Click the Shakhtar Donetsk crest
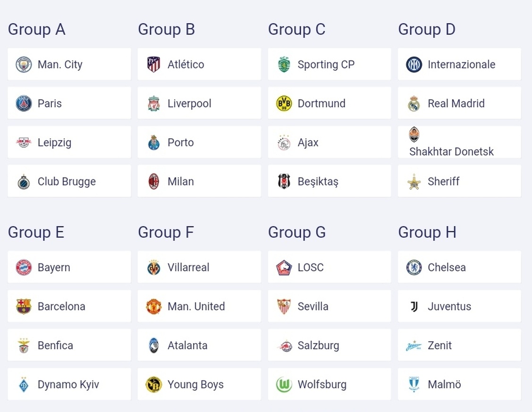This screenshot has width=532, height=412. point(414,134)
